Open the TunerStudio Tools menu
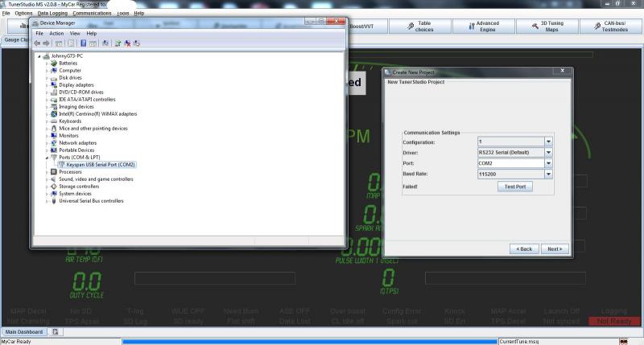Screen dimensions: 644x345 click(x=123, y=13)
